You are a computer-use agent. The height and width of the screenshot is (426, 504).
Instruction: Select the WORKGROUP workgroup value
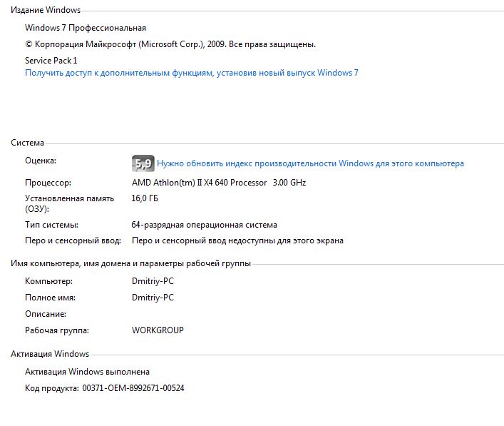(158, 330)
